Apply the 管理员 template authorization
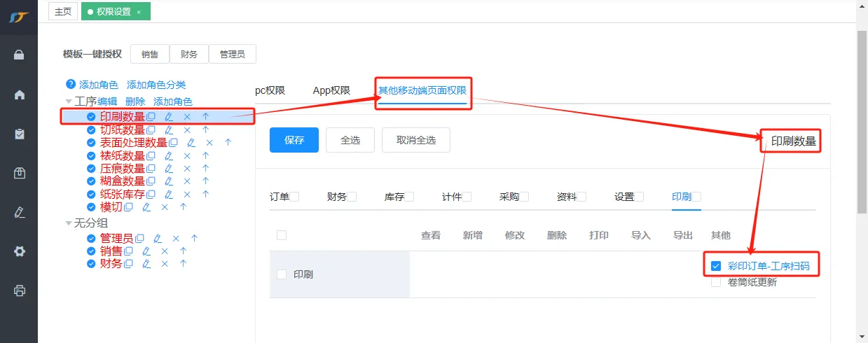Image resolution: width=868 pixels, height=343 pixels. pos(233,54)
